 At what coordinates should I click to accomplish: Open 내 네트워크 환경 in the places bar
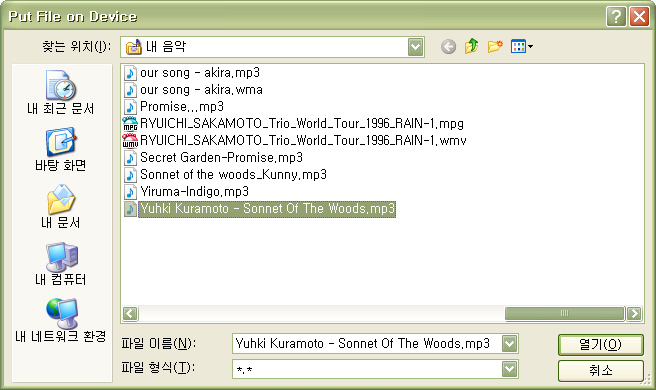coord(61,321)
